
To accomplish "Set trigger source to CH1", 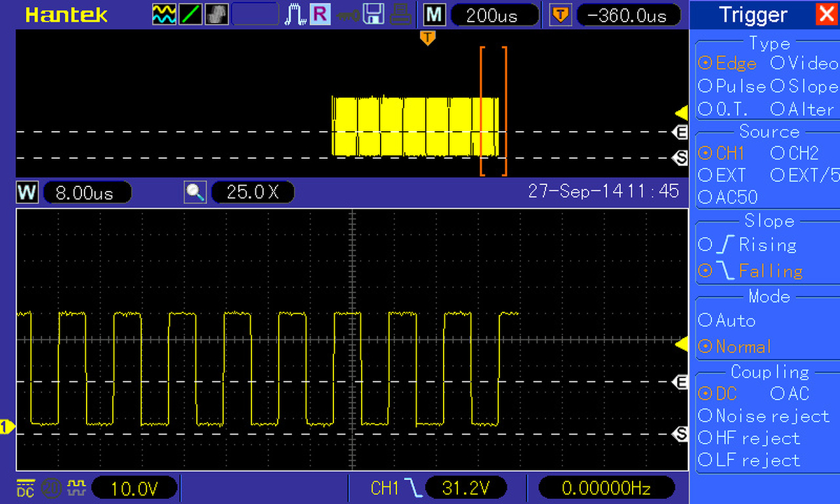I will (x=721, y=154).
